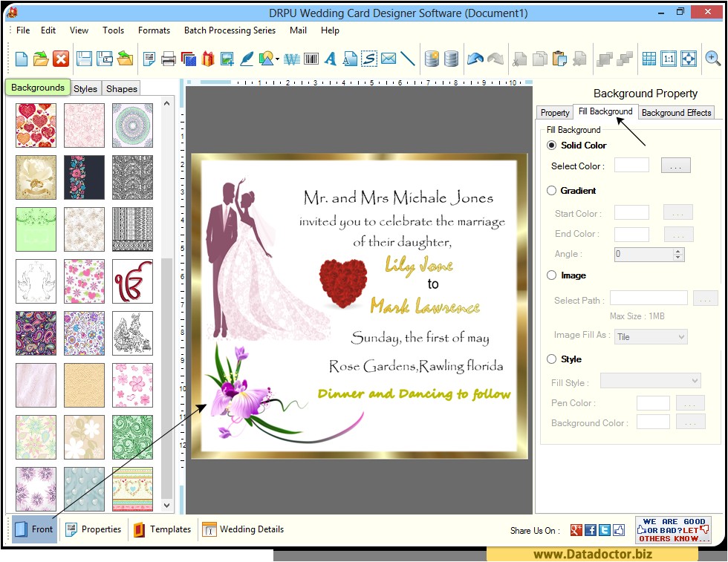Click the Envelope mail icon on toolbar
Viewport: 728px width, 562px height.
[388, 59]
